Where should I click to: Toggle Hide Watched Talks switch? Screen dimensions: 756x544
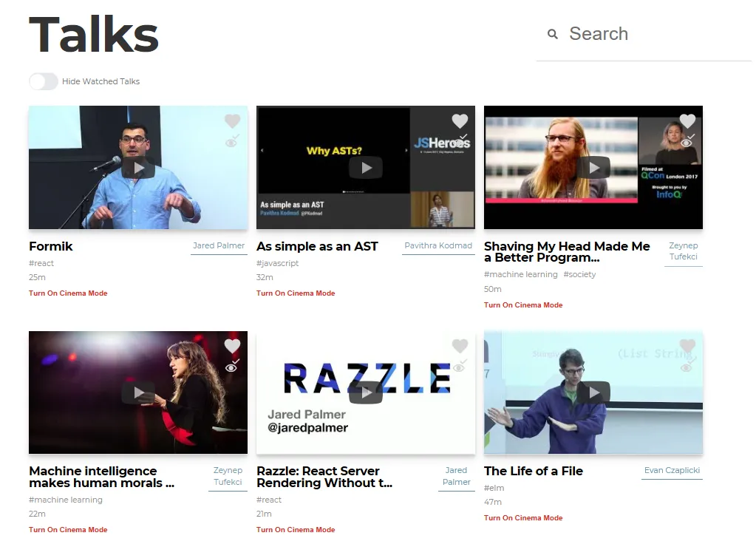click(44, 81)
